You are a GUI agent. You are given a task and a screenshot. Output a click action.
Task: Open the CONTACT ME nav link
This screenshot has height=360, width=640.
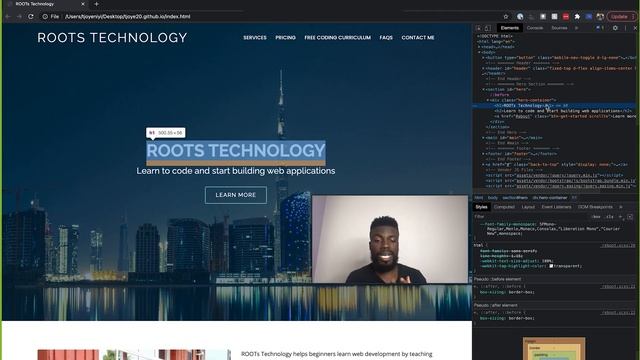pyautogui.click(x=418, y=38)
